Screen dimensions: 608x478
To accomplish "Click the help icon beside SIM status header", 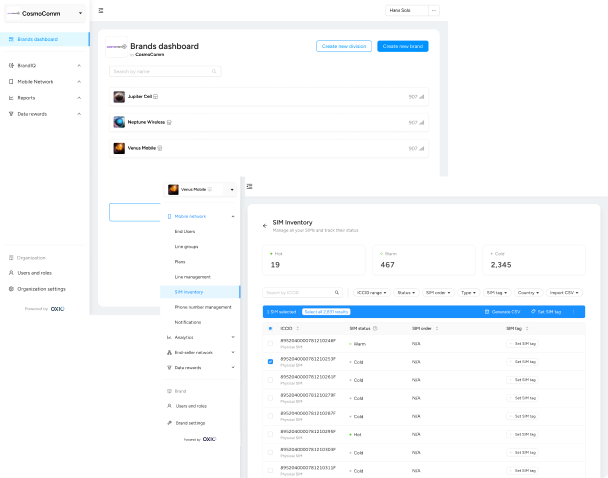I will point(375,328).
